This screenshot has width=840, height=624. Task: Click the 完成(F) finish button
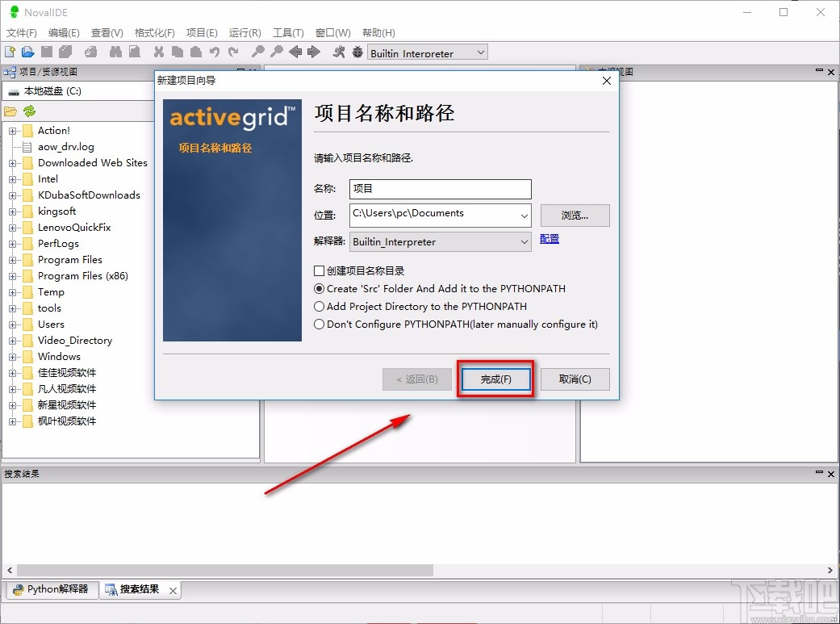pyautogui.click(x=495, y=379)
